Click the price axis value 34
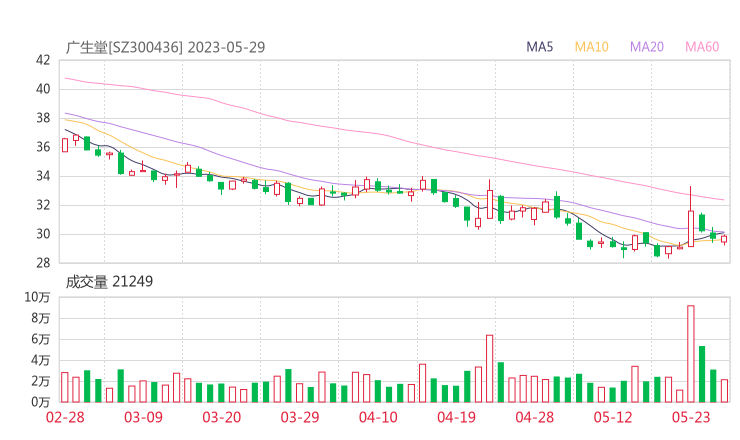 (x=43, y=176)
